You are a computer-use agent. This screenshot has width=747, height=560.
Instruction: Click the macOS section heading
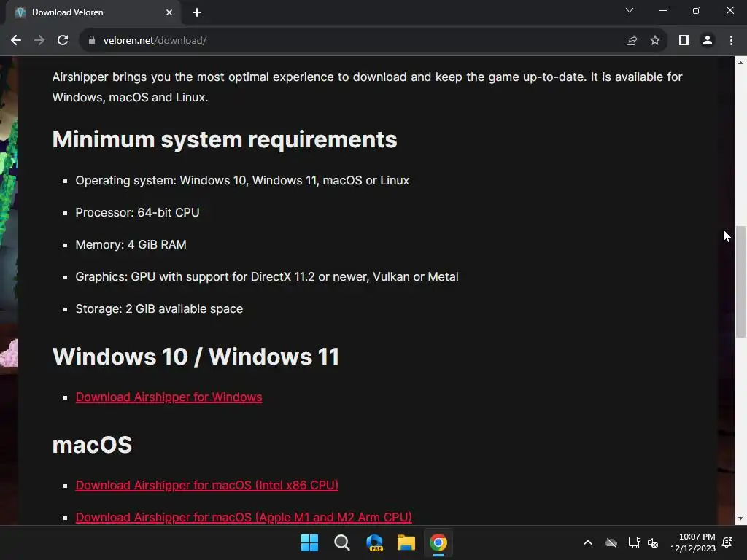click(92, 445)
